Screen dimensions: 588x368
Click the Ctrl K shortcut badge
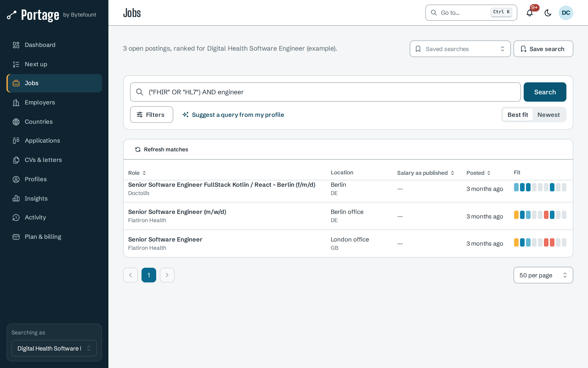501,12
